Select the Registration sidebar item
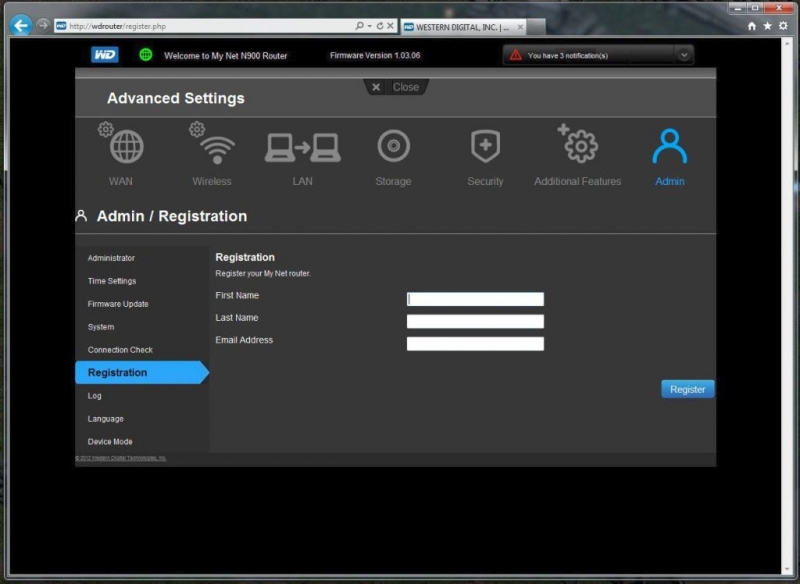 click(x=142, y=372)
